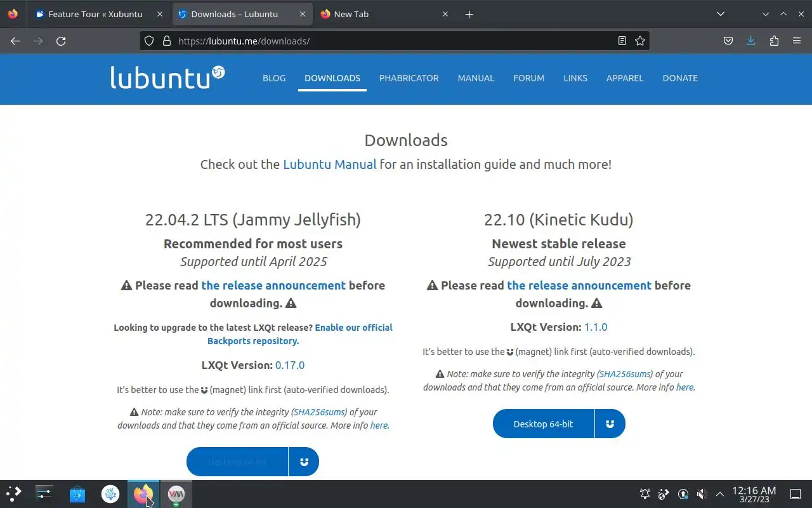Launch Discover software store from taskbar

click(77, 493)
